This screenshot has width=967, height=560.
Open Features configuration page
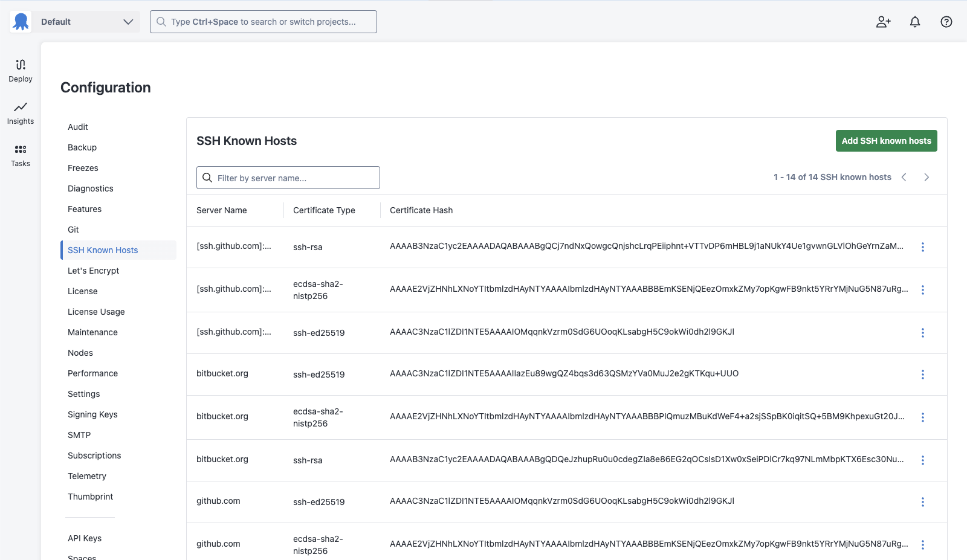pos(85,209)
